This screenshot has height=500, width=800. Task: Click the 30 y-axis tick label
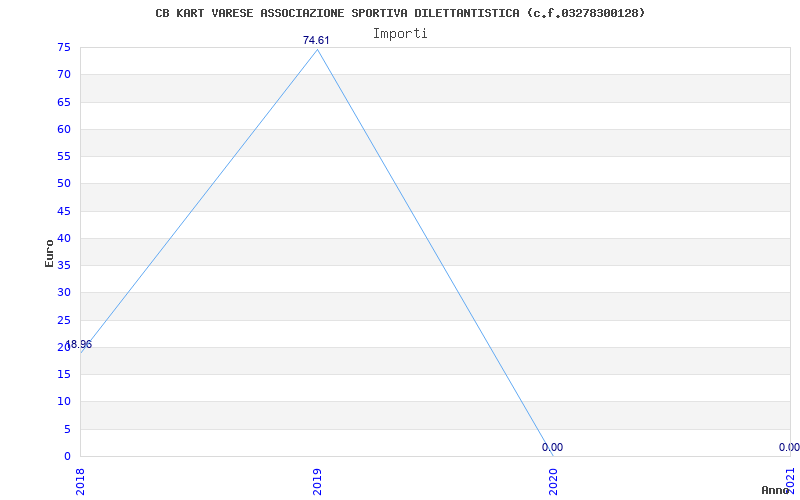click(64, 292)
